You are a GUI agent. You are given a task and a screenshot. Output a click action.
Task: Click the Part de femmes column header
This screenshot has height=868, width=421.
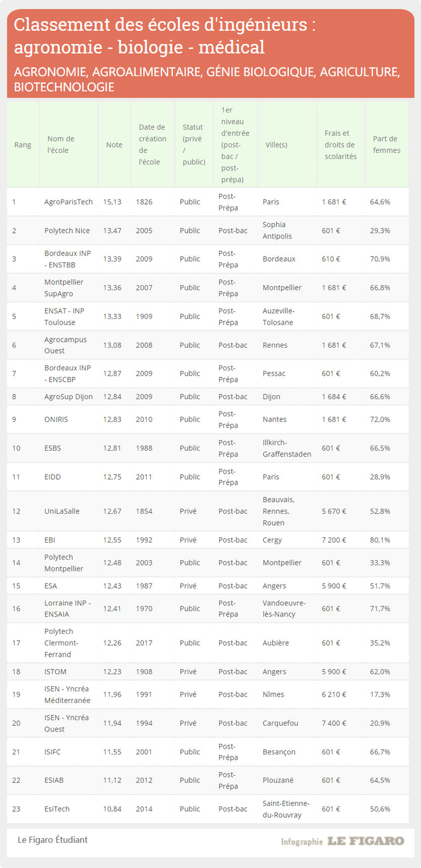pyautogui.click(x=387, y=145)
